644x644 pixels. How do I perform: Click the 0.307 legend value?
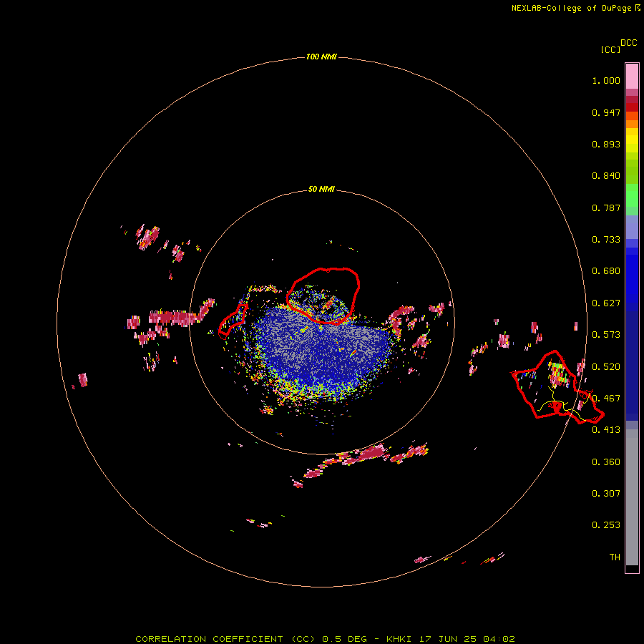606,494
